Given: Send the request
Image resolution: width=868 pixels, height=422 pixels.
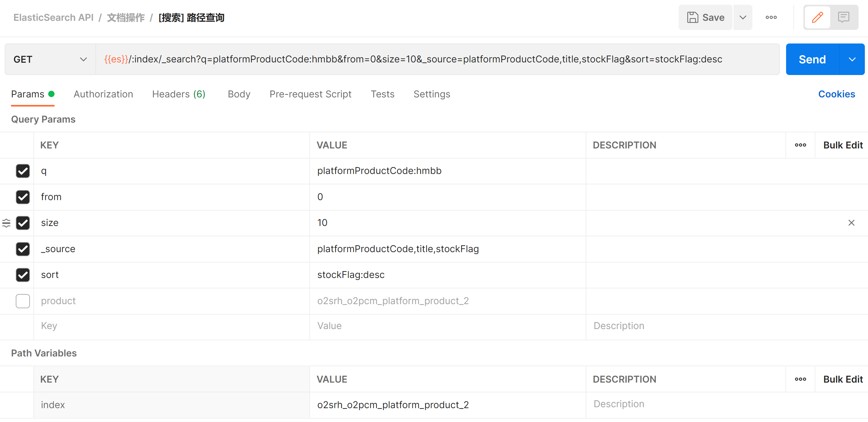Looking at the screenshot, I should pos(812,59).
